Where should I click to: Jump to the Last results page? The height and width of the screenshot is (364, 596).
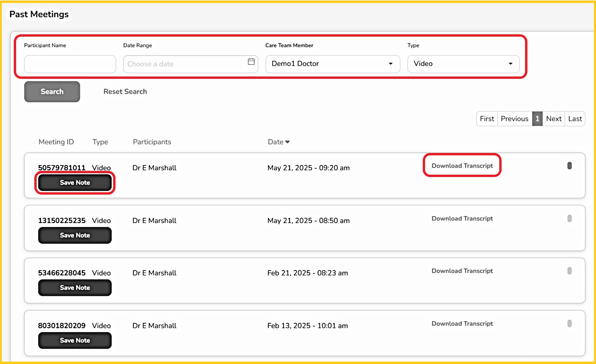575,119
